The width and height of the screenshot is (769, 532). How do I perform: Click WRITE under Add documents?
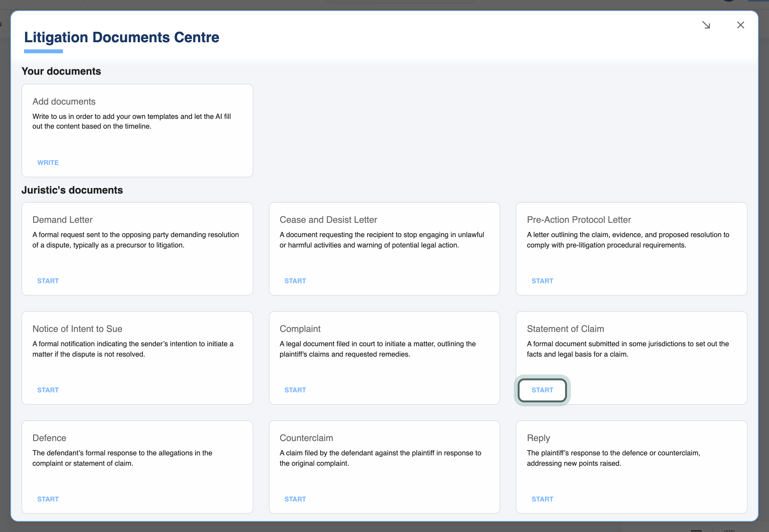[x=48, y=163]
